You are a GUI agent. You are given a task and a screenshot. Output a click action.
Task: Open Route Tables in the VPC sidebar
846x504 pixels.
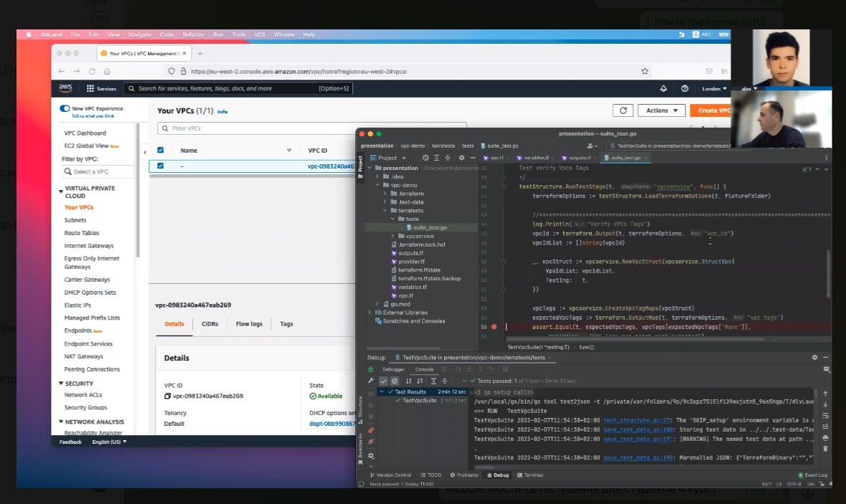(82, 233)
